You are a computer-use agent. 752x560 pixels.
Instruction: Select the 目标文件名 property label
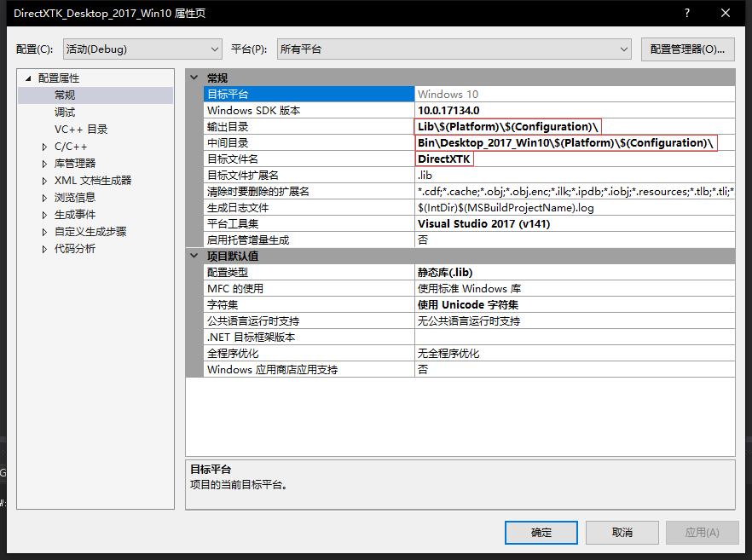pos(233,159)
